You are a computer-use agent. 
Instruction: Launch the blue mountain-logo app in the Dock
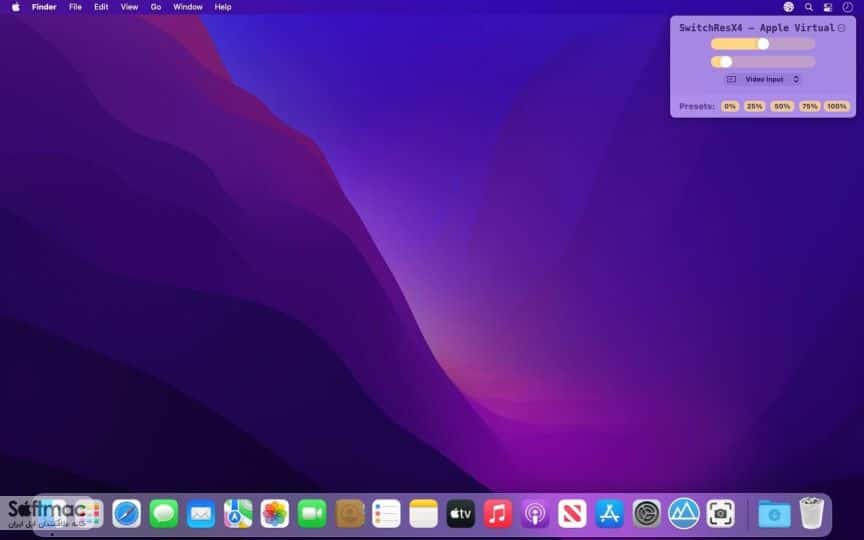pyautogui.click(x=684, y=514)
